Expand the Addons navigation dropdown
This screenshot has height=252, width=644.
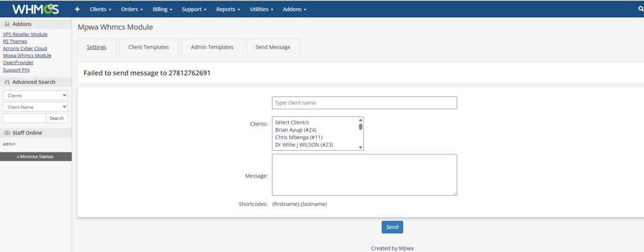(x=295, y=9)
